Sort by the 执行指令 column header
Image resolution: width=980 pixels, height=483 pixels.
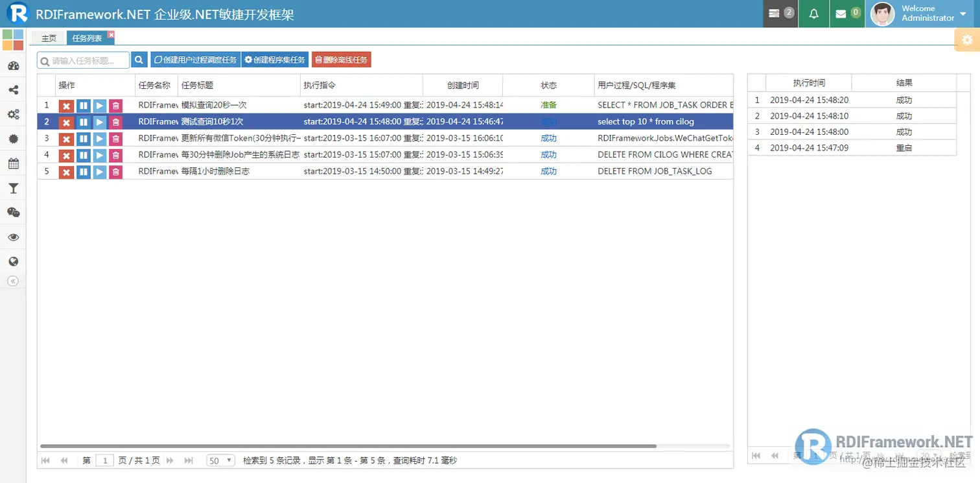362,85
